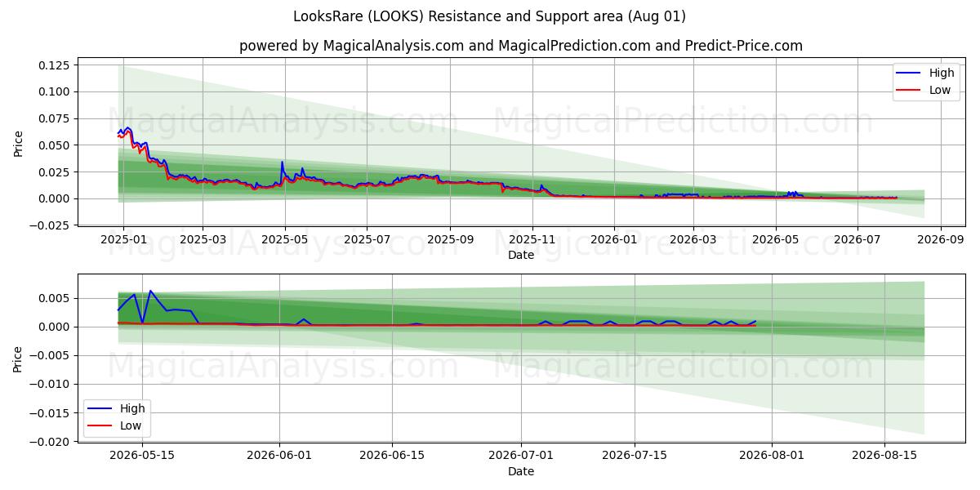The height and width of the screenshot is (490, 980).
Task: Click the '0.075' price tick on top chart
Action: pyautogui.click(x=56, y=118)
